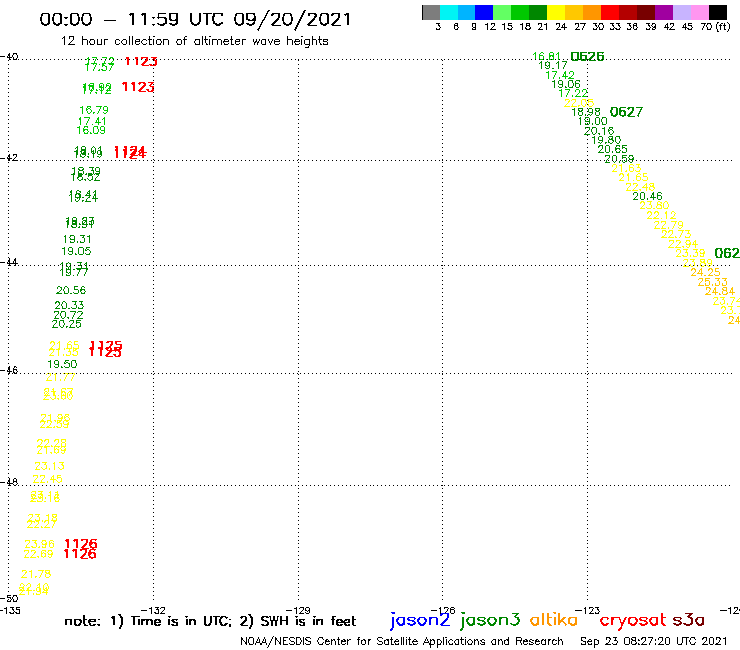Viewport: 740px width, 650px height.
Task: Click the '12 hour collection of altimeter wave heights' subtitle
Action: click(194, 42)
